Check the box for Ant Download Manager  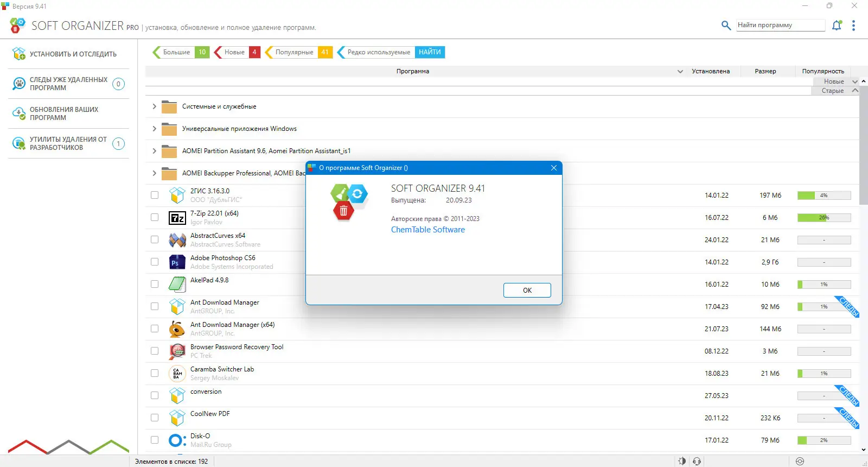click(x=155, y=306)
